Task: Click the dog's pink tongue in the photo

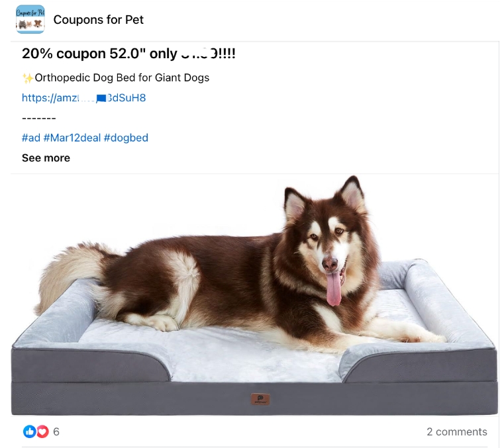Action: (334, 289)
